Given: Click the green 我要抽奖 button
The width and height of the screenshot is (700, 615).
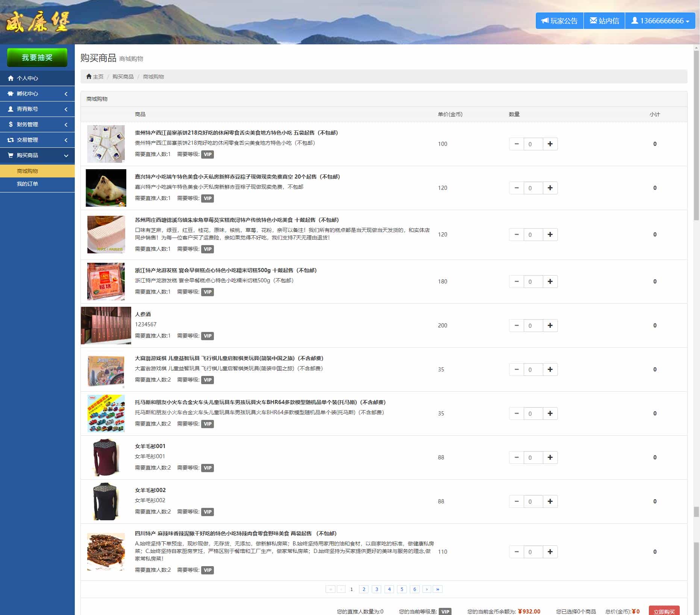Looking at the screenshot, I should [x=37, y=57].
